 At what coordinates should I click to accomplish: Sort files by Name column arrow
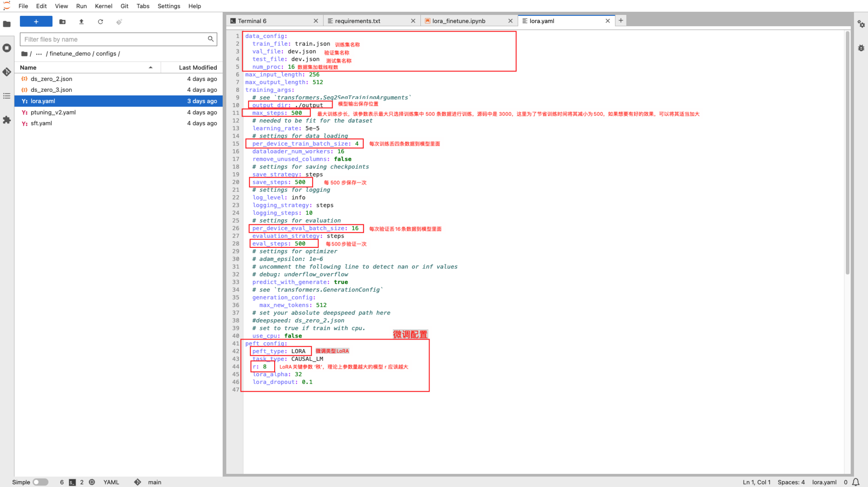150,67
